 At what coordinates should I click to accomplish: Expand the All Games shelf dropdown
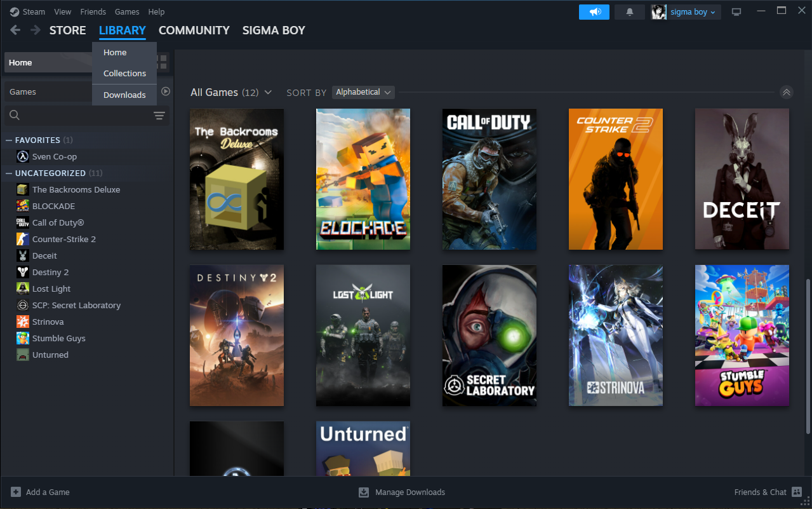(x=268, y=92)
